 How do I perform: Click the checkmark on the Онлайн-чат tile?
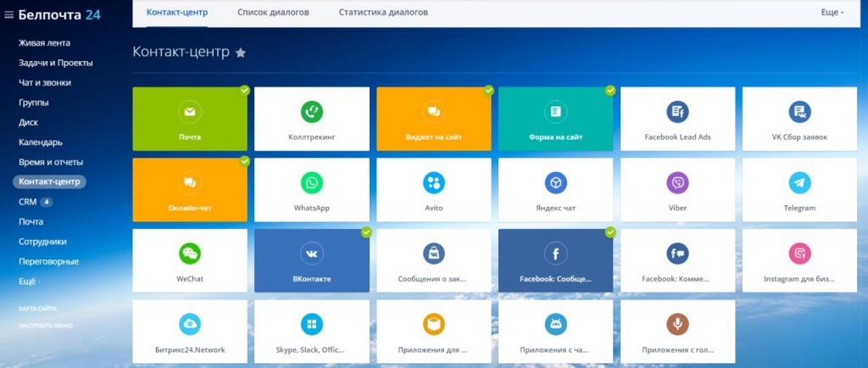point(245,161)
